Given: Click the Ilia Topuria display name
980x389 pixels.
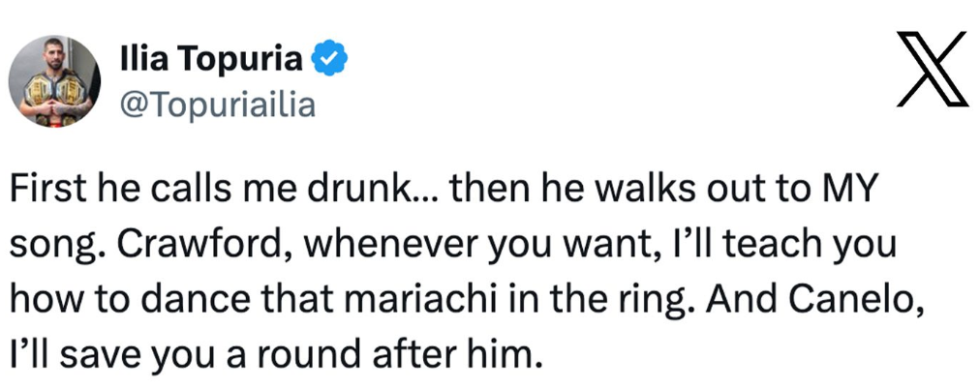Looking at the screenshot, I should tap(211, 60).
